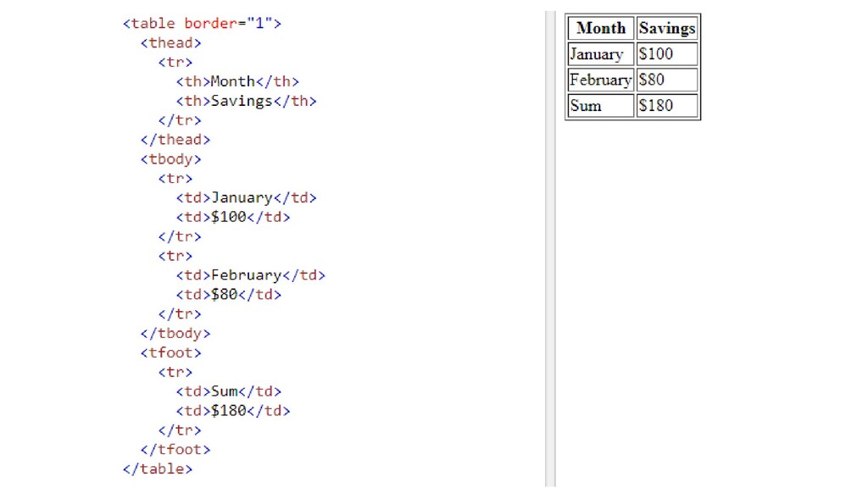Click the opening thead tag in the code
868x488 pixels.
170,42
